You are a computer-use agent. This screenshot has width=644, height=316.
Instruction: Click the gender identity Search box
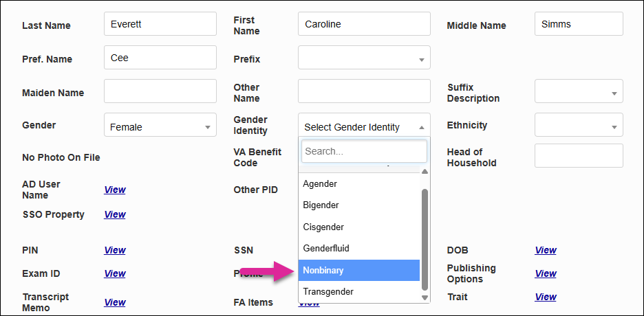coord(364,151)
